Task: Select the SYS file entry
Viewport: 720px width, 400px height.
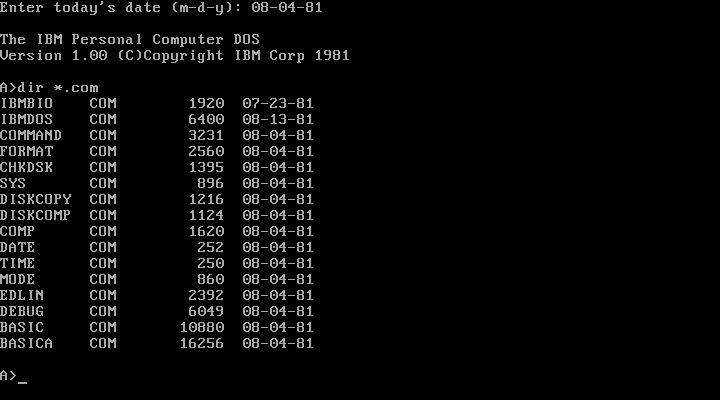Action: tap(157, 183)
